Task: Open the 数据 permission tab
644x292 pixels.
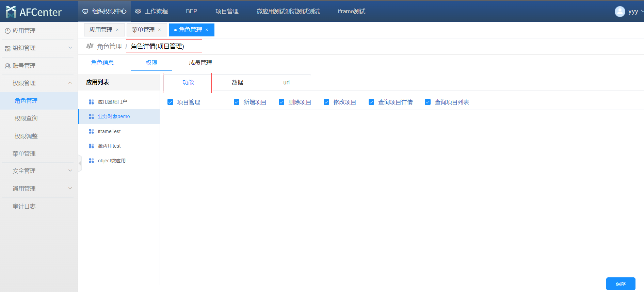Action: click(x=237, y=83)
